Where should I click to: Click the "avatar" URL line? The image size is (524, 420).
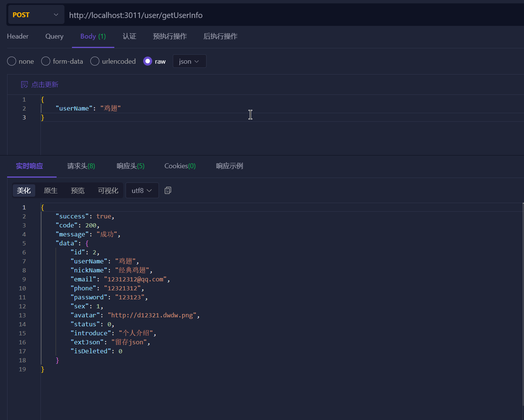pyautogui.click(x=135, y=315)
